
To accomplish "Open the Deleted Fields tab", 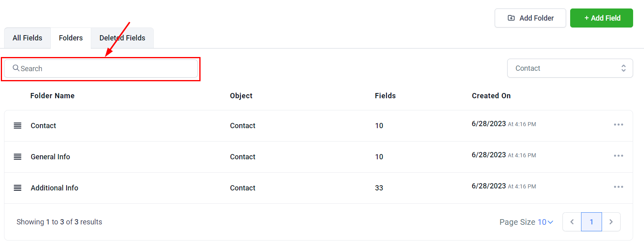I will 122,38.
